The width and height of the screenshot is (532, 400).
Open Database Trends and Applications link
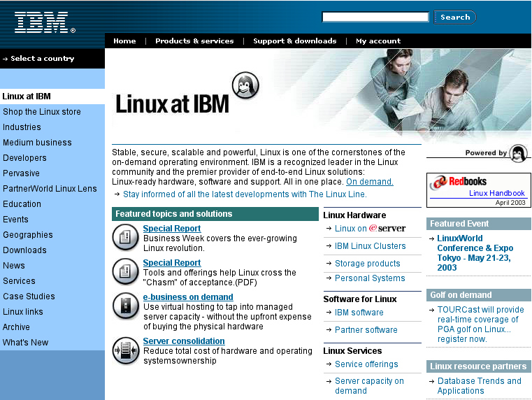[x=479, y=386]
